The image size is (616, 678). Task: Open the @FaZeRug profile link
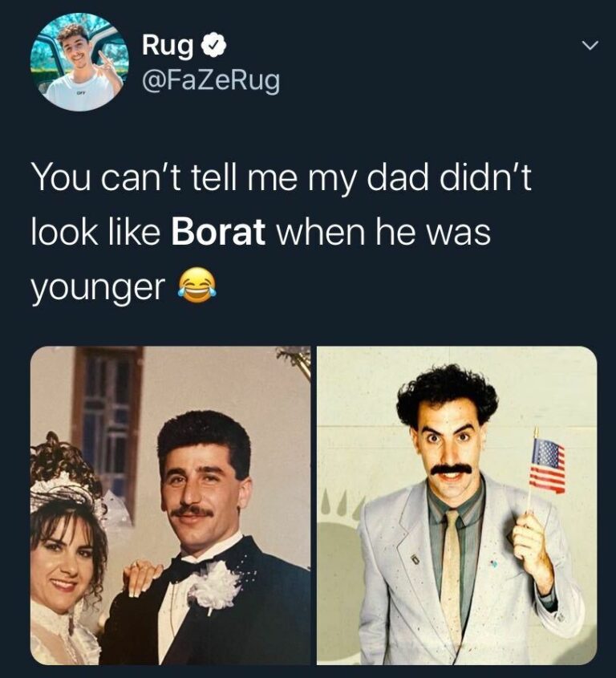pyautogui.click(x=210, y=79)
